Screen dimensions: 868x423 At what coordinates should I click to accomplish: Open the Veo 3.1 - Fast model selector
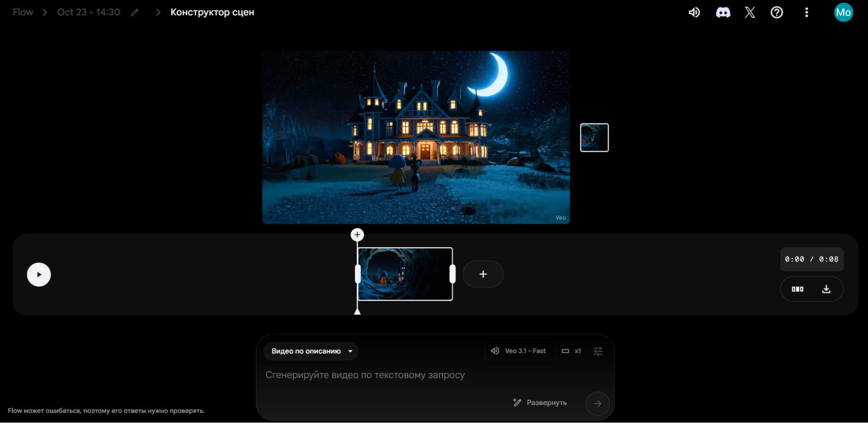click(520, 351)
